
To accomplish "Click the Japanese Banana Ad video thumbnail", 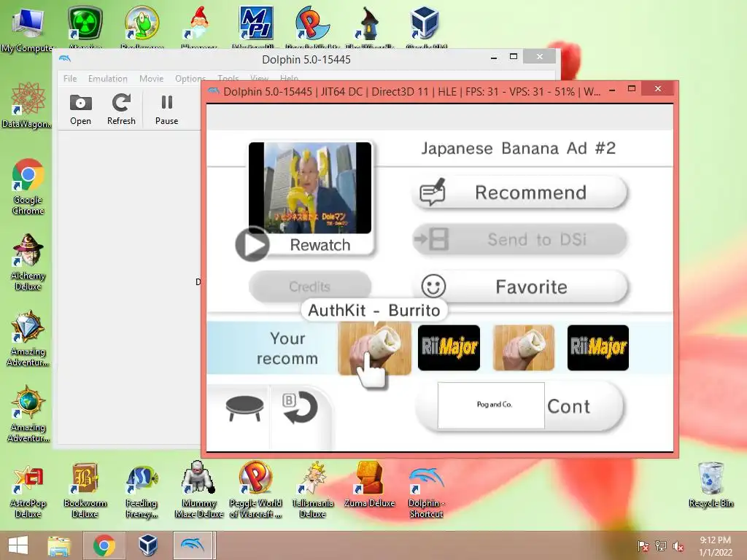I will [309, 187].
